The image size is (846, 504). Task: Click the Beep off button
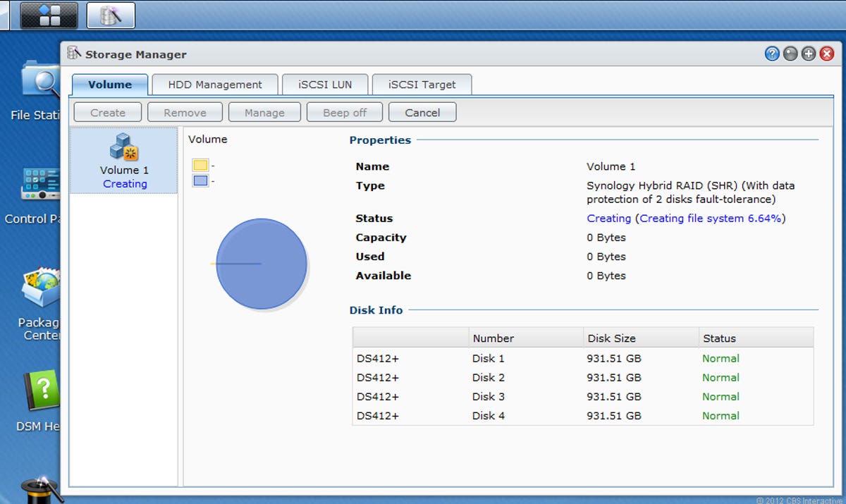coord(345,112)
